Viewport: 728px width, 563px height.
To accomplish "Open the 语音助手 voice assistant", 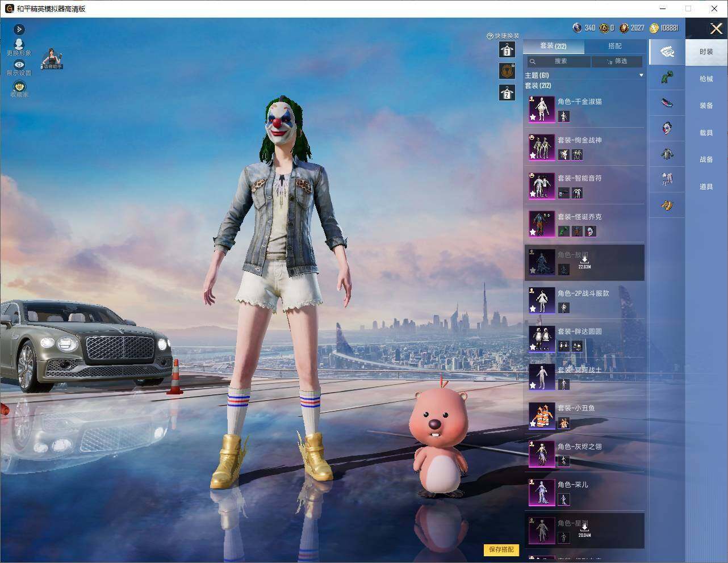I will (x=52, y=59).
